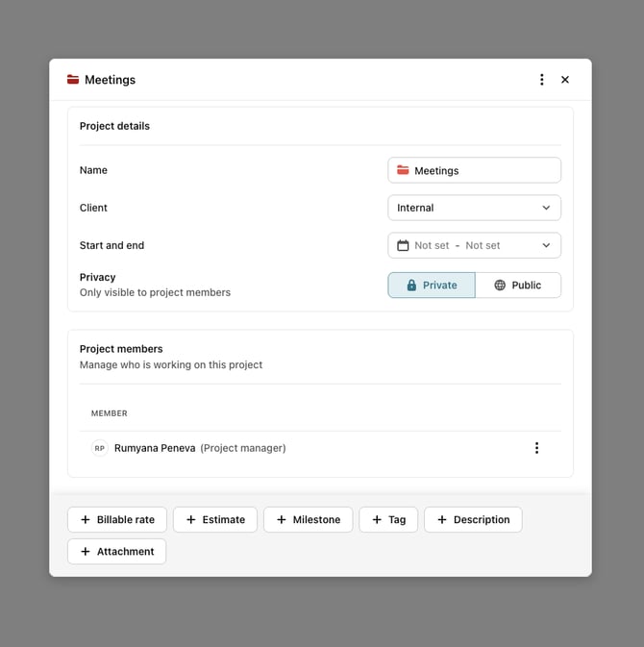This screenshot has height=647, width=644.
Task: Click the red folder icon in the Name field
Action: [x=403, y=170]
